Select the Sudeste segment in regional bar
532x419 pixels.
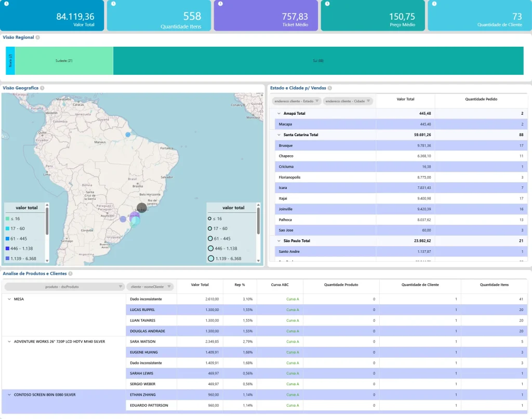pos(64,61)
